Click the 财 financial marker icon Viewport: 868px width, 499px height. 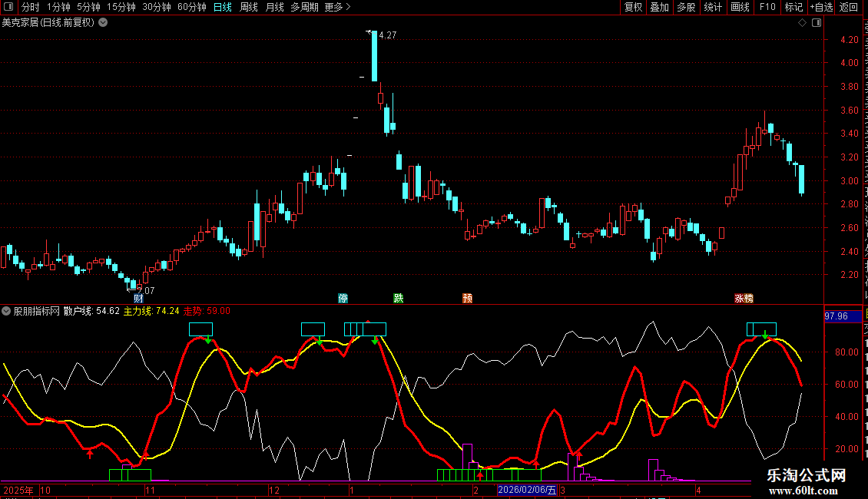[x=138, y=299]
